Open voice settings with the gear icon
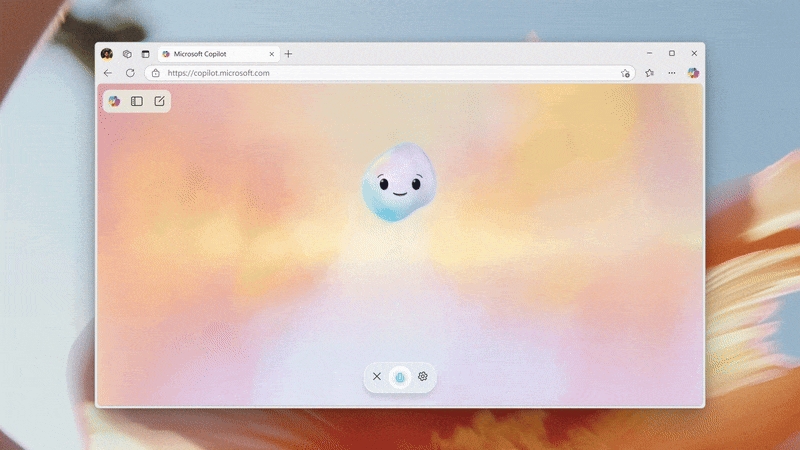This screenshot has width=800, height=450. [423, 376]
